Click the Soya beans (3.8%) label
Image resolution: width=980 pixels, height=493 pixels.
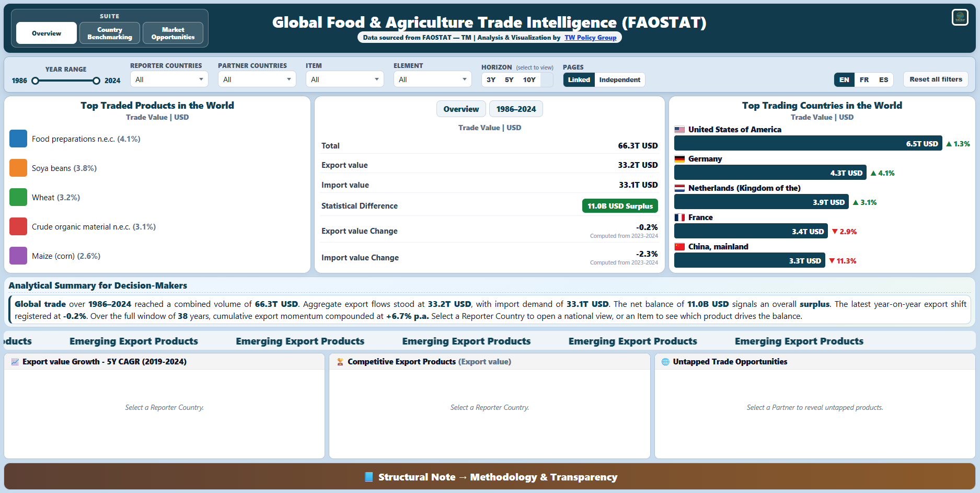[x=64, y=168]
